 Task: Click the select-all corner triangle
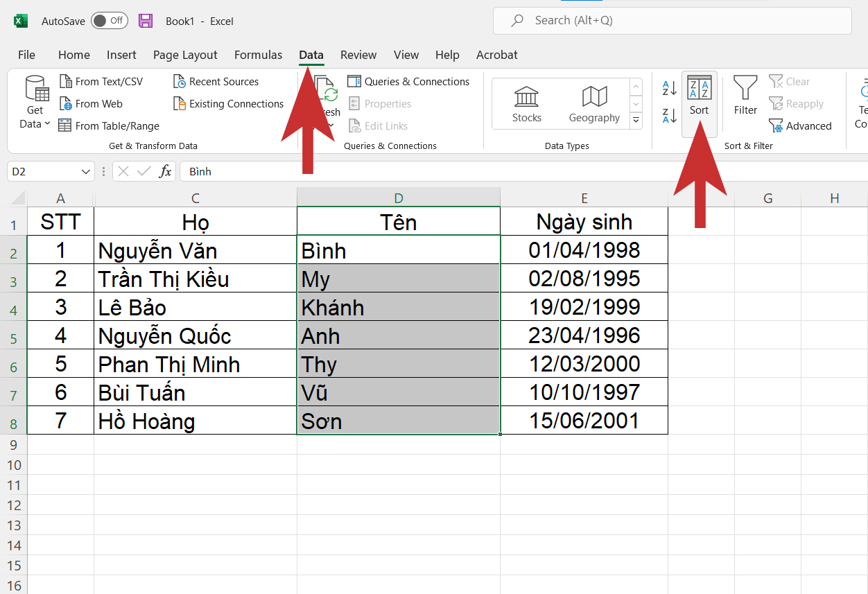(x=18, y=200)
